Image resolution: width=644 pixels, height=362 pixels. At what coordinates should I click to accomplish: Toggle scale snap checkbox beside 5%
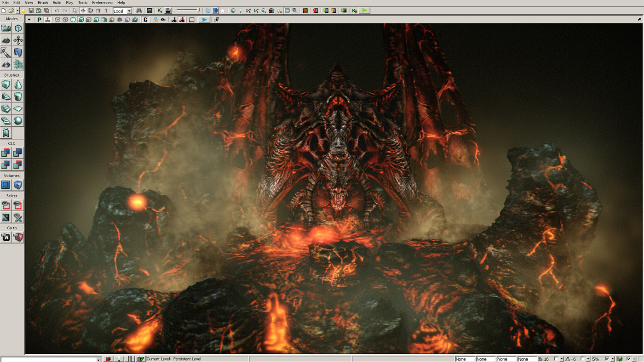[607, 359]
